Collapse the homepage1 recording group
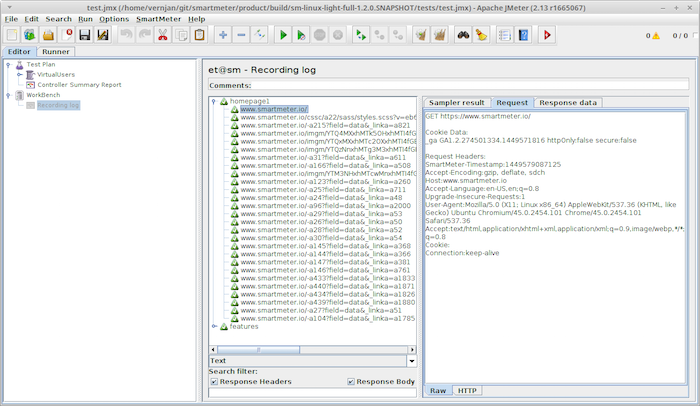 214,101
